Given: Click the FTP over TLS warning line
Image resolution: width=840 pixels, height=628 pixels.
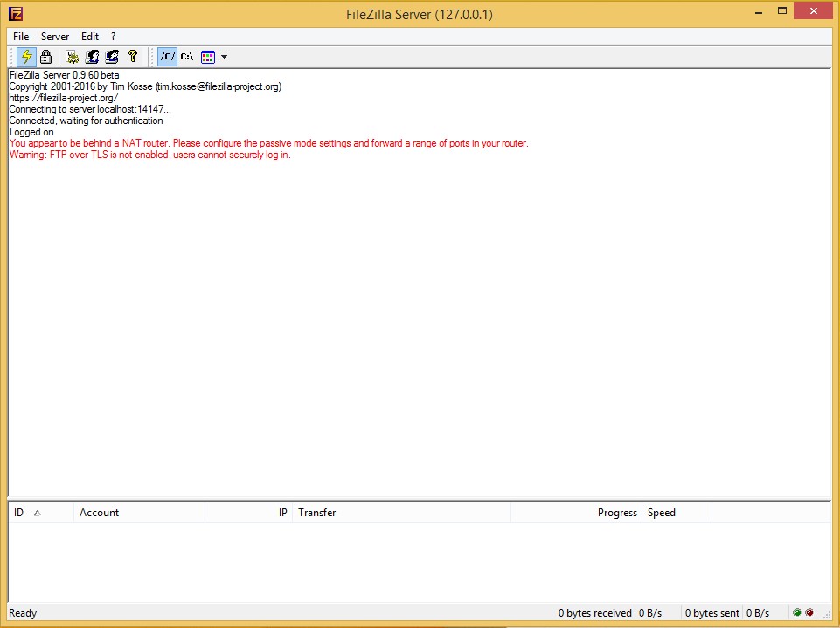Looking at the screenshot, I should click(x=150, y=155).
